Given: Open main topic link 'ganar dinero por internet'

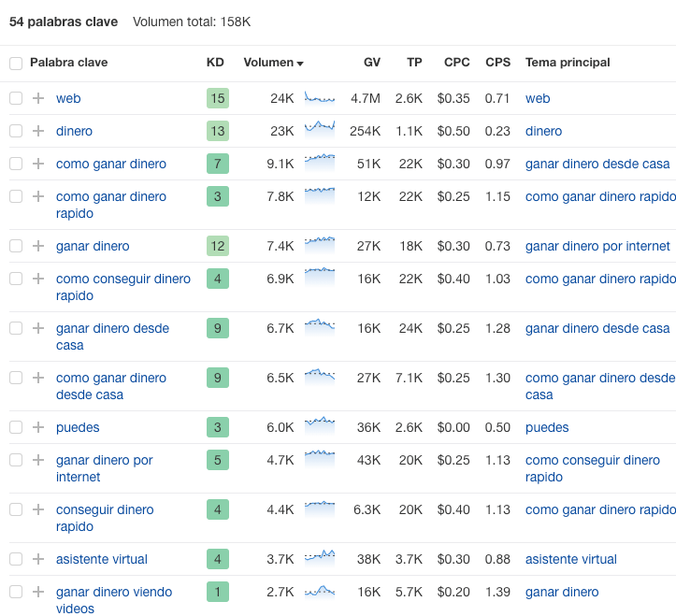Looking at the screenshot, I should tap(597, 246).
